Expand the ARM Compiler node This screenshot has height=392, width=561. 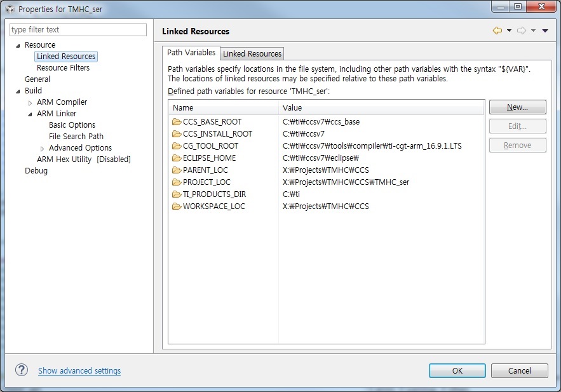pyautogui.click(x=30, y=103)
